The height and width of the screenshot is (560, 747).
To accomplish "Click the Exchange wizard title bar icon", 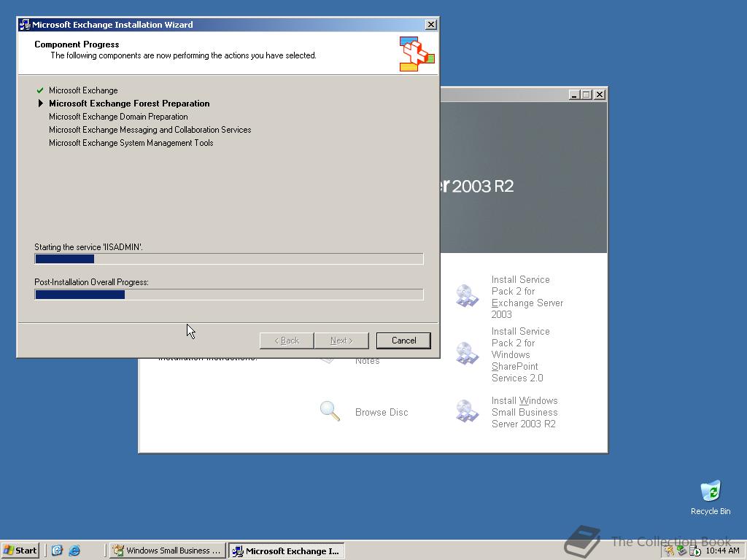I will click(25, 25).
